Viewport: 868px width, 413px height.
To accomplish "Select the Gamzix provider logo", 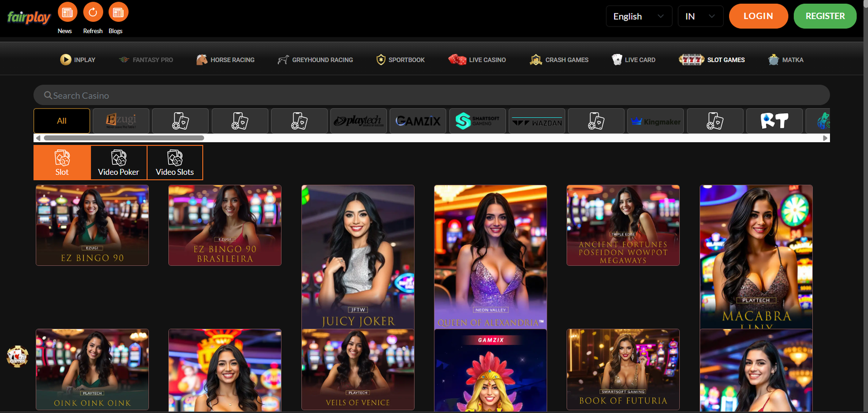I will [418, 121].
